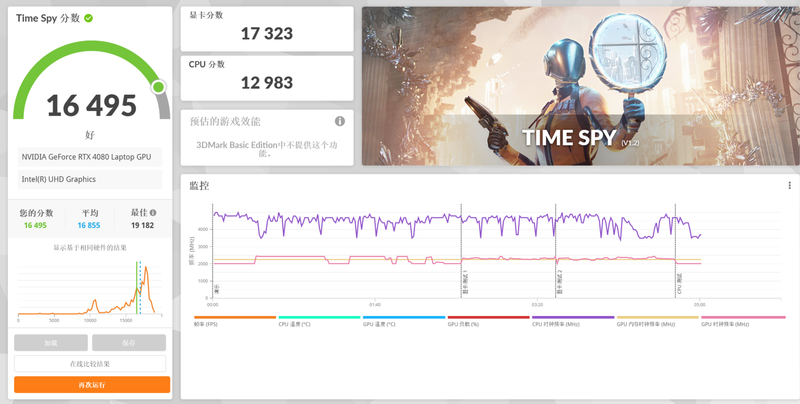This screenshot has width=800, height=404.
Task: Click the 监控 panel heading
Action: (199, 186)
